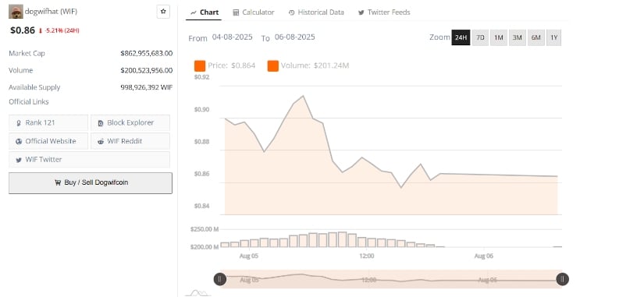Click the right range navigator handle
644x297 pixels.
click(x=562, y=279)
